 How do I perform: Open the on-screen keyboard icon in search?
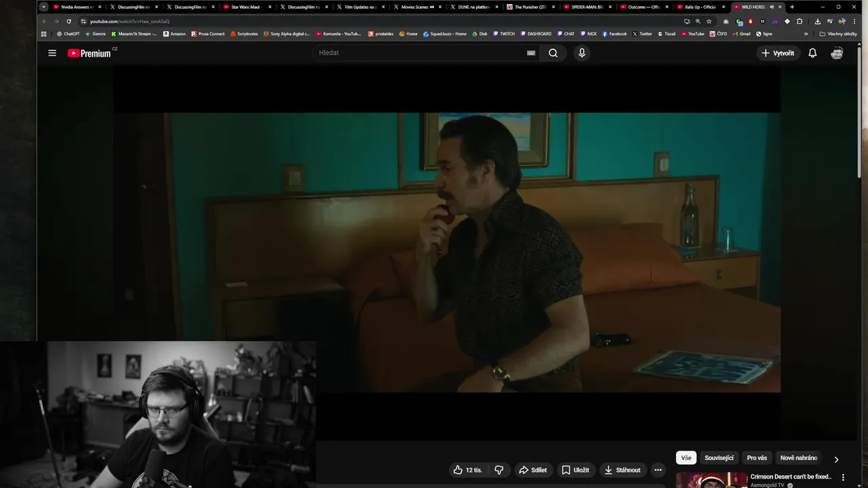531,53
